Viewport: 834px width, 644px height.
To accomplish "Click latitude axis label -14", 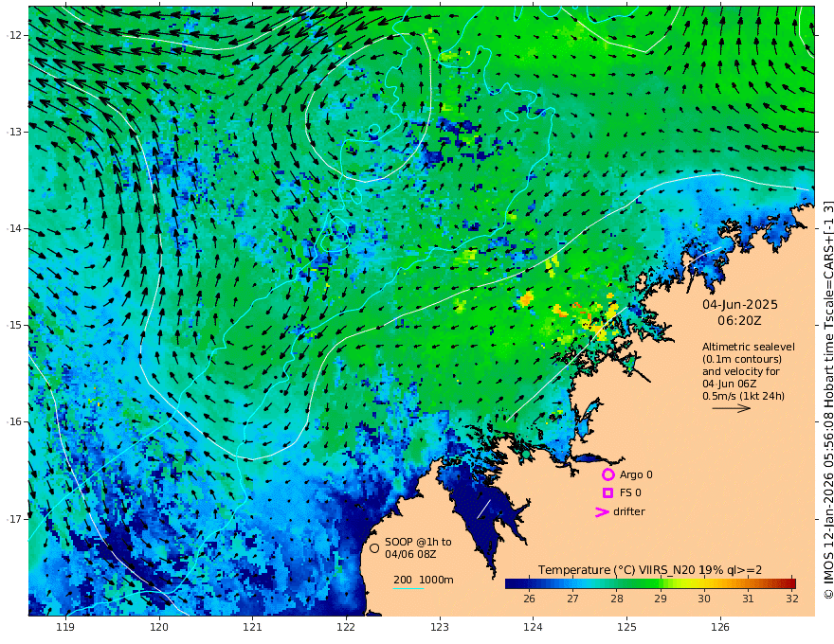I will coord(14,228).
